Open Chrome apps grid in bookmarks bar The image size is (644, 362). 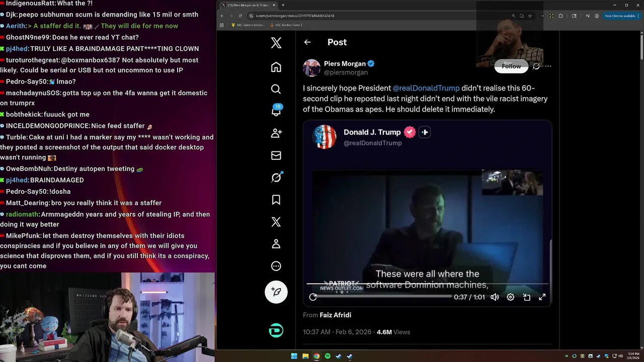222,25
